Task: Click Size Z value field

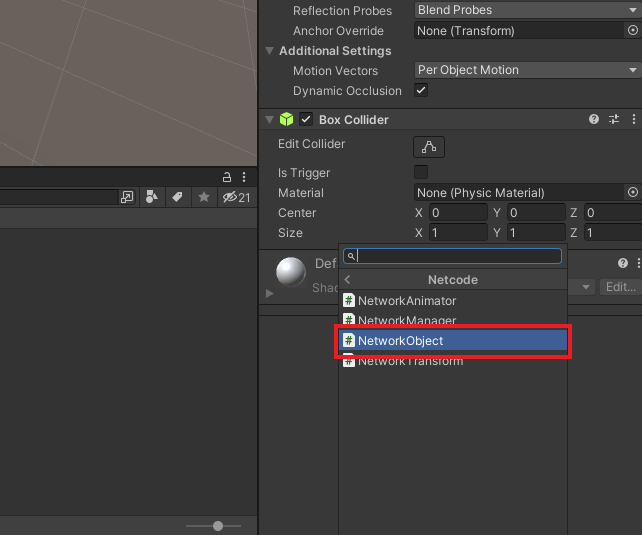Action: [613, 233]
